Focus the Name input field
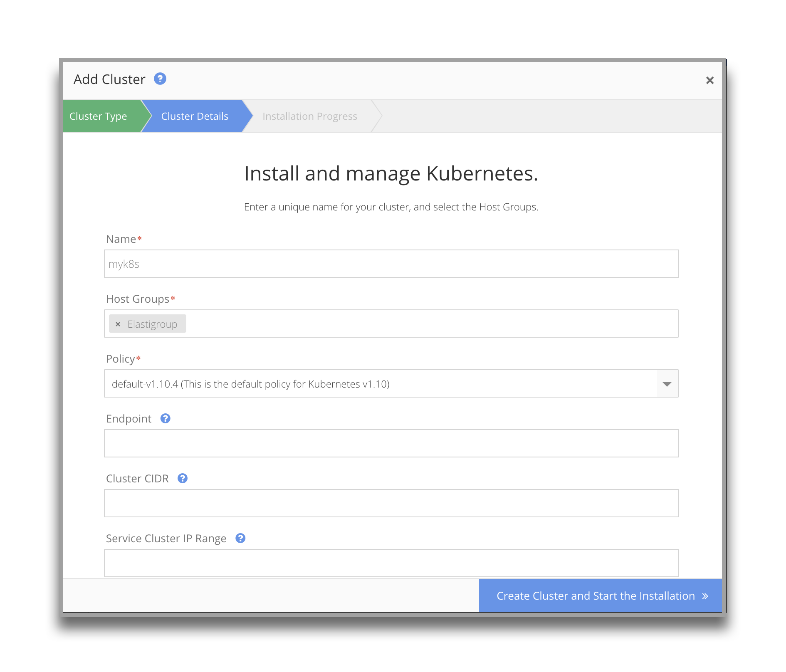Viewport: 786px width, 672px height. coord(391,264)
